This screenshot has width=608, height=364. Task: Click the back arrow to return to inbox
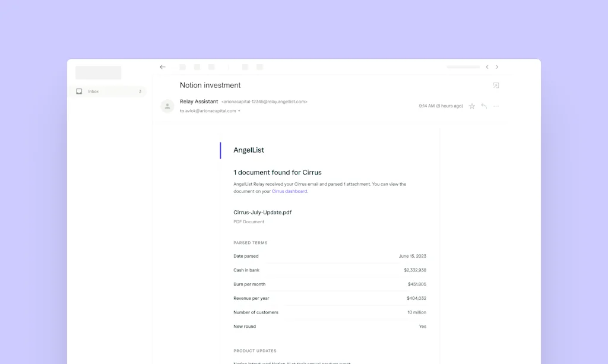coord(162,67)
